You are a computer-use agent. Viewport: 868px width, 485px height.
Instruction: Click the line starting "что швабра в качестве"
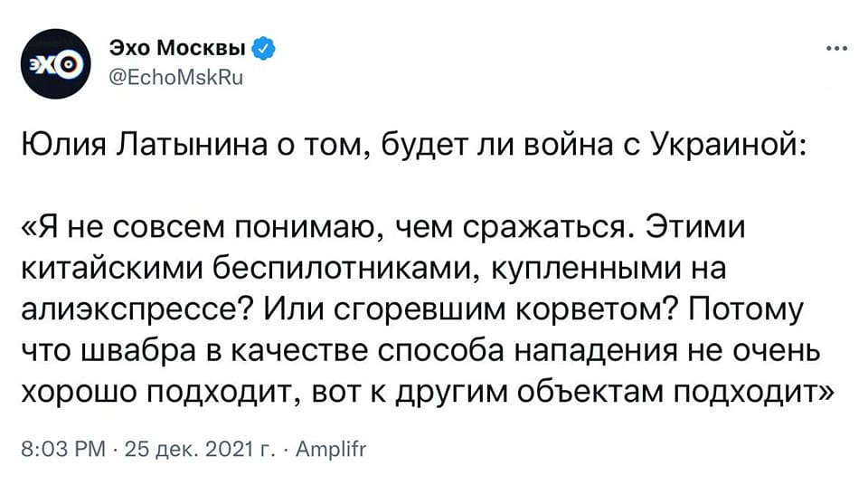point(420,351)
